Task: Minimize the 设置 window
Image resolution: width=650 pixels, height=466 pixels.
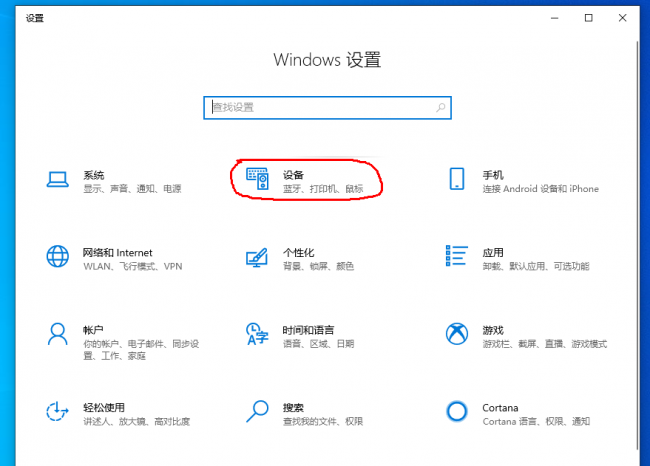Action: (x=554, y=18)
